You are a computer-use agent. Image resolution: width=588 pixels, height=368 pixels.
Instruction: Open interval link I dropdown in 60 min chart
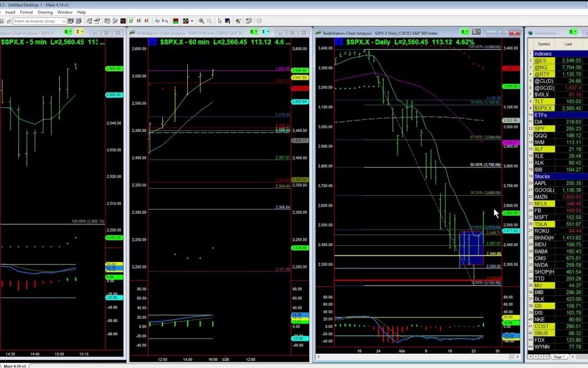(265, 32)
